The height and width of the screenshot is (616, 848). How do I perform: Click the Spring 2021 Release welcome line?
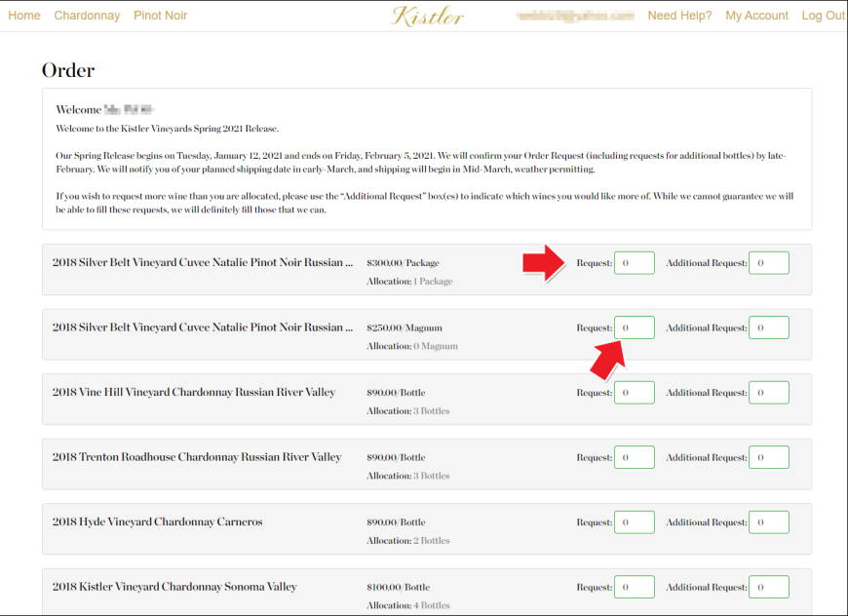[x=167, y=129]
